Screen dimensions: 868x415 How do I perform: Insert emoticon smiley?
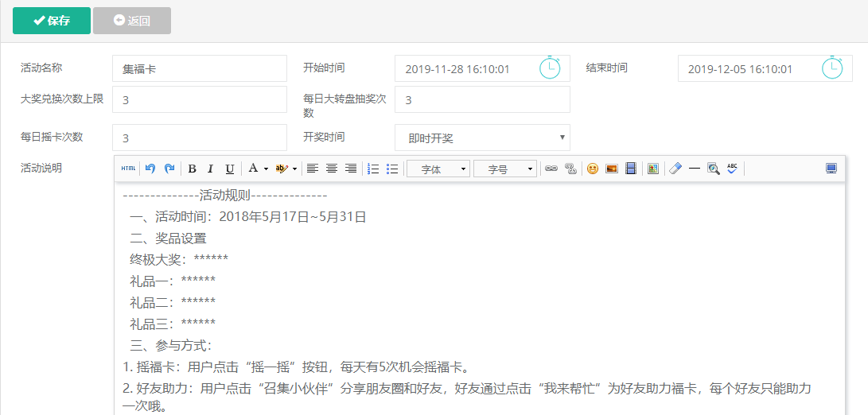click(593, 169)
